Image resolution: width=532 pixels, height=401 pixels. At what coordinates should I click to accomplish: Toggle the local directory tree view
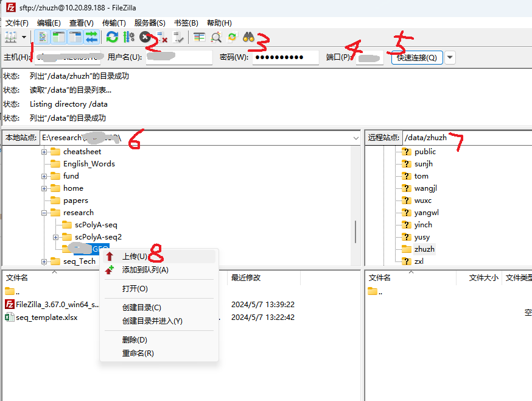click(x=59, y=37)
